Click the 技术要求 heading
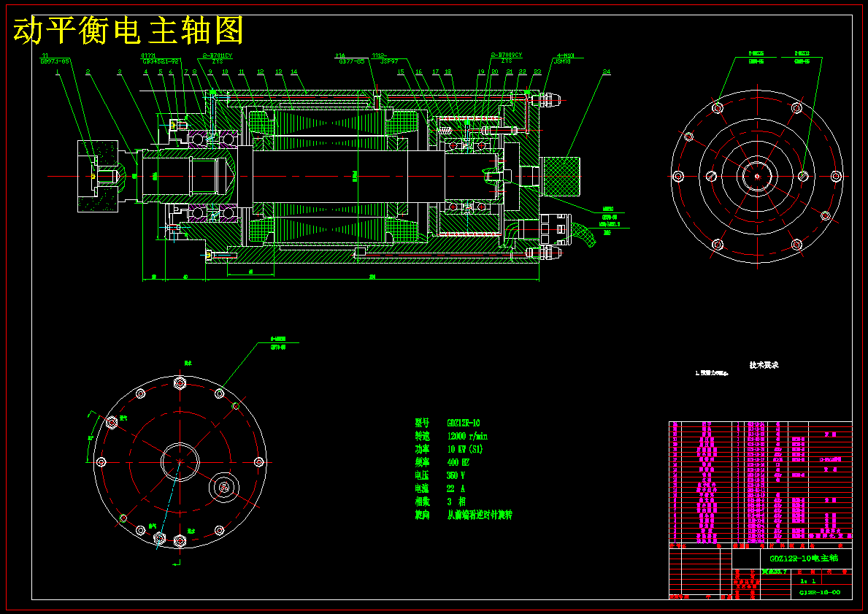Image resolution: width=868 pixels, height=614 pixels. point(764,365)
